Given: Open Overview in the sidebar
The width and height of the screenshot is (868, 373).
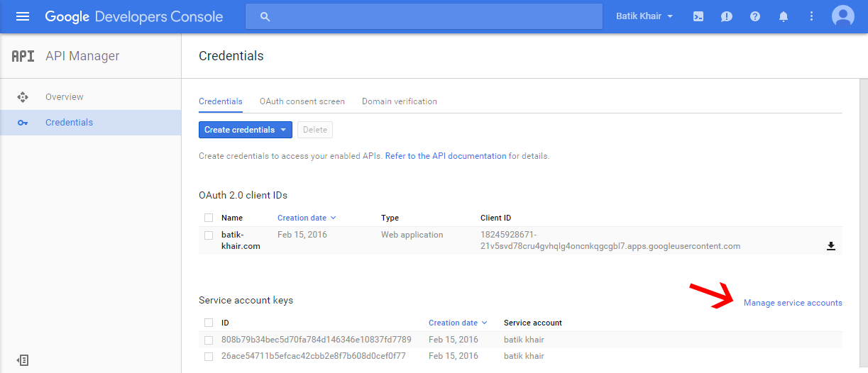Looking at the screenshot, I should pos(91,97).
